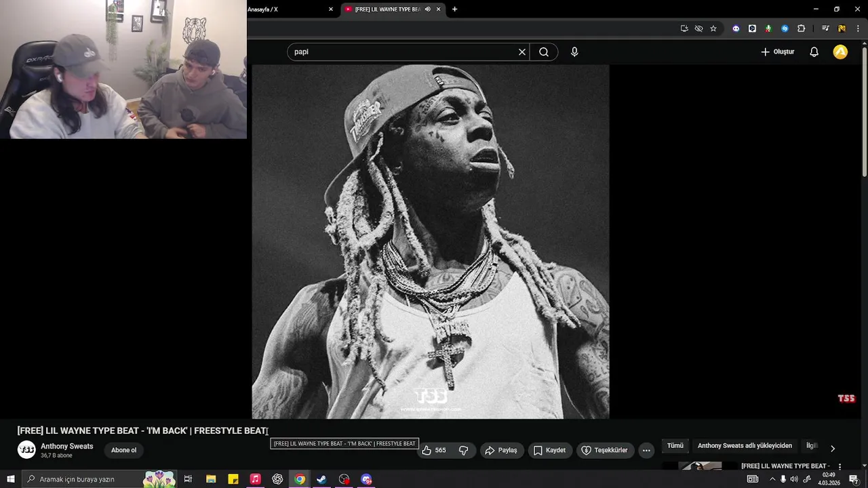Screen dimensions: 868x488
Task: Click the microphone icon in system tray
Action: (x=783, y=479)
